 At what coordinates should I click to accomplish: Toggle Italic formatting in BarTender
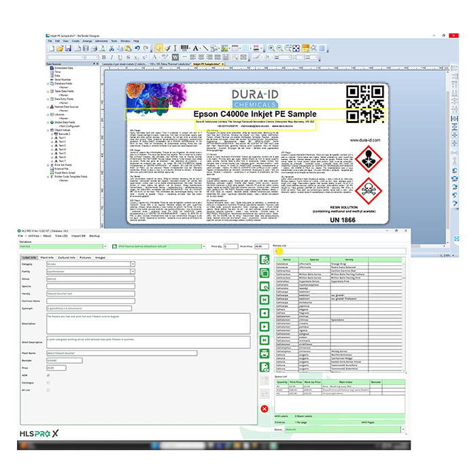click(112, 57)
